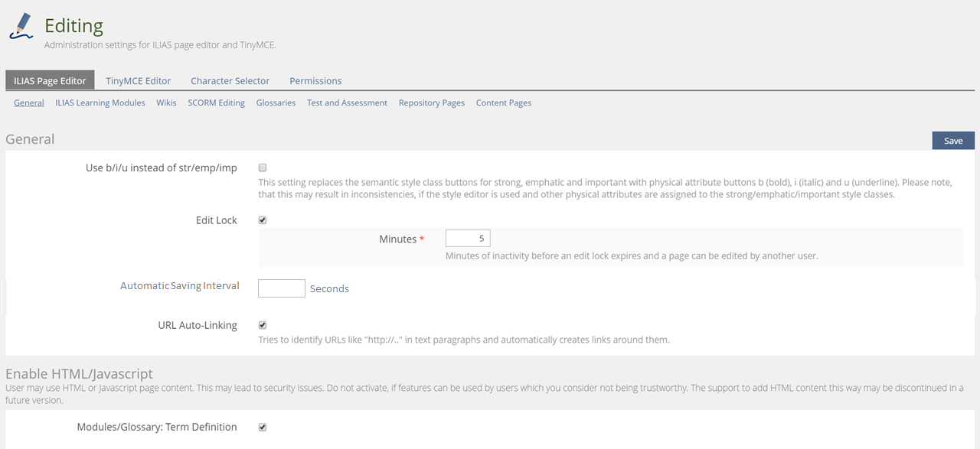Toggle Modules/Glossary: Term Definition checkbox
Image resolution: width=980 pixels, height=449 pixels.
pyautogui.click(x=263, y=427)
